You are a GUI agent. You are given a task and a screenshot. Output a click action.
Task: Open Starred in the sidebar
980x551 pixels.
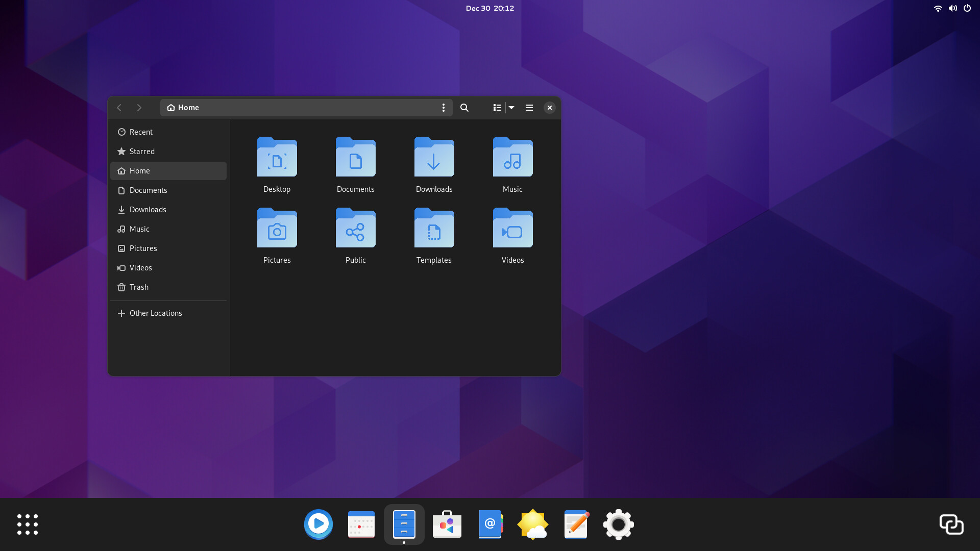[142, 152]
